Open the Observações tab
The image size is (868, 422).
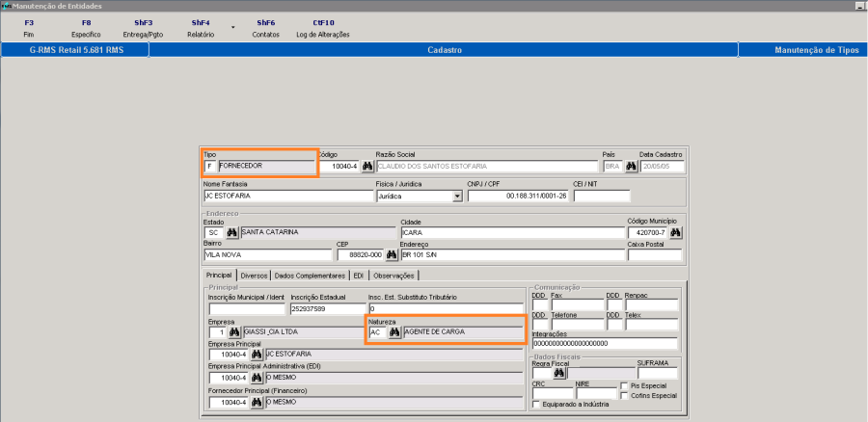coord(393,276)
